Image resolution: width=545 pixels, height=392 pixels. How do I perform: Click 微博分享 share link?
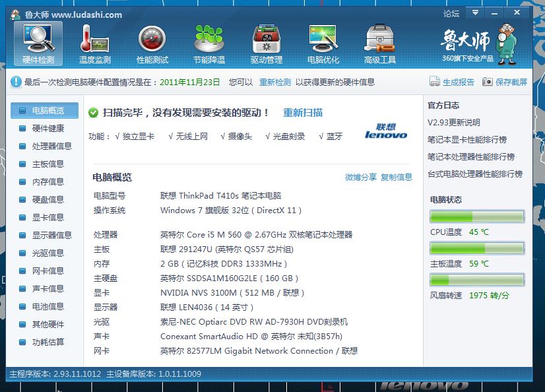pos(360,178)
